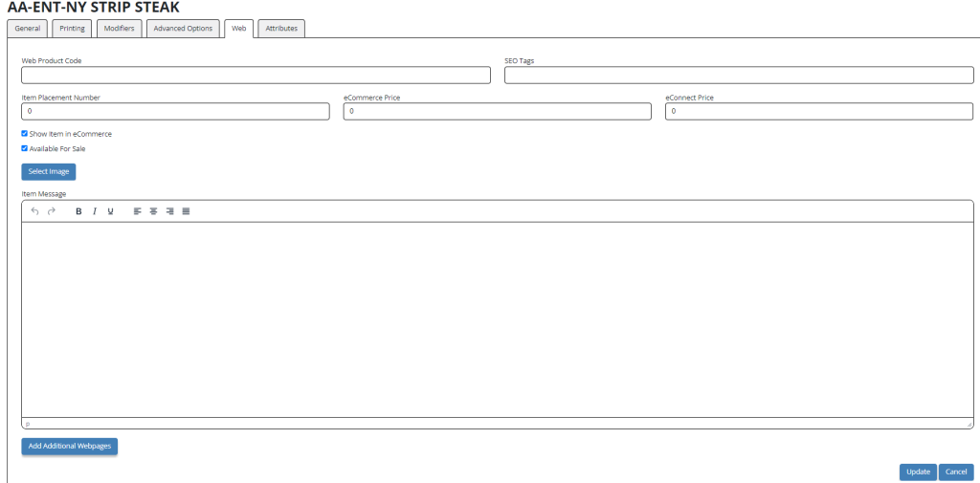Image resolution: width=980 pixels, height=483 pixels.
Task: Toggle underline formatting in editor toolbar
Action: point(111,211)
